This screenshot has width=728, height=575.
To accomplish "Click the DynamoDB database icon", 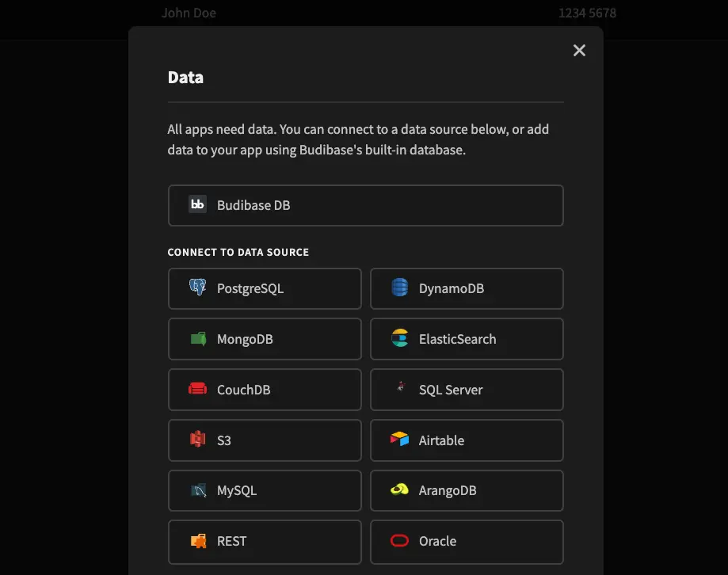I will pos(399,288).
